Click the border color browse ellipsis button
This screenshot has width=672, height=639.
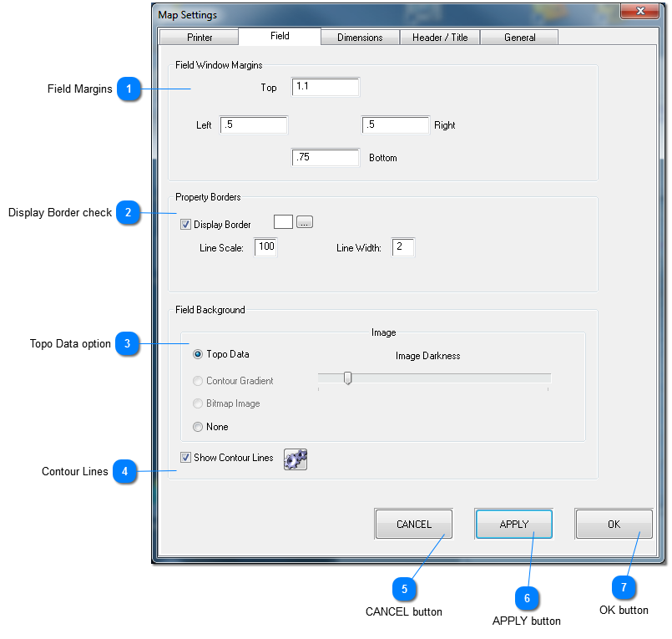click(305, 222)
